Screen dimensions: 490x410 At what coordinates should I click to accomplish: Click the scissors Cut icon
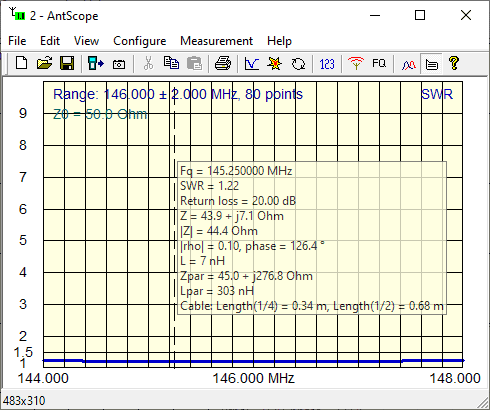(149, 63)
